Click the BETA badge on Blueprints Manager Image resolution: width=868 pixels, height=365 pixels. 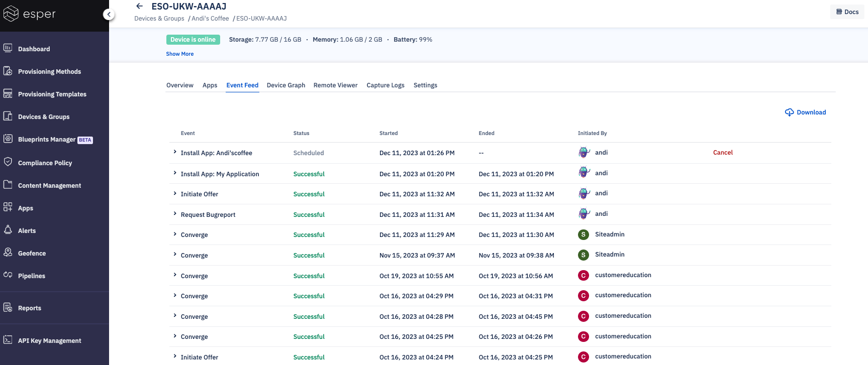coord(85,140)
